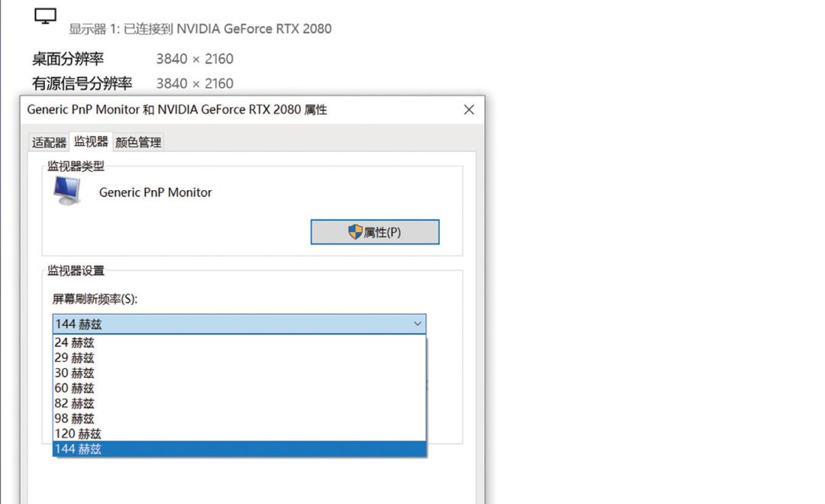Click the Generic PnP Monitor device icon
The height and width of the screenshot is (504, 825).
coord(67,191)
